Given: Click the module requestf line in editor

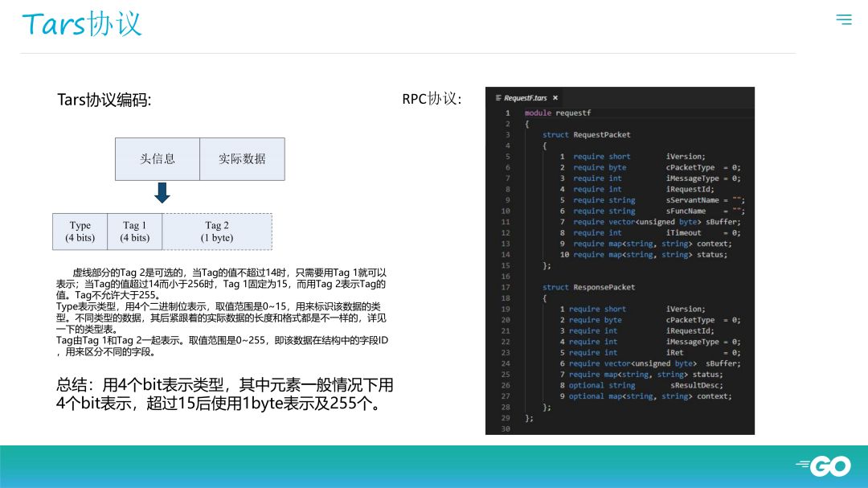Looking at the screenshot, I should click(x=558, y=113).
